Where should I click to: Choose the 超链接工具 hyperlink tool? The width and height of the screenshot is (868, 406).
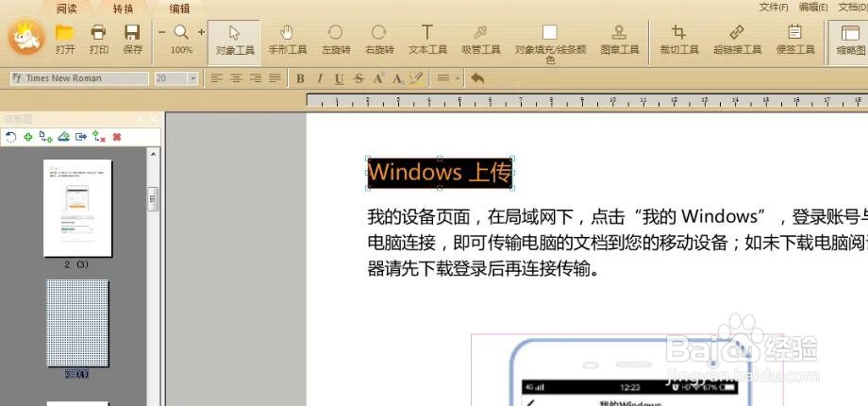click(737, 39)
